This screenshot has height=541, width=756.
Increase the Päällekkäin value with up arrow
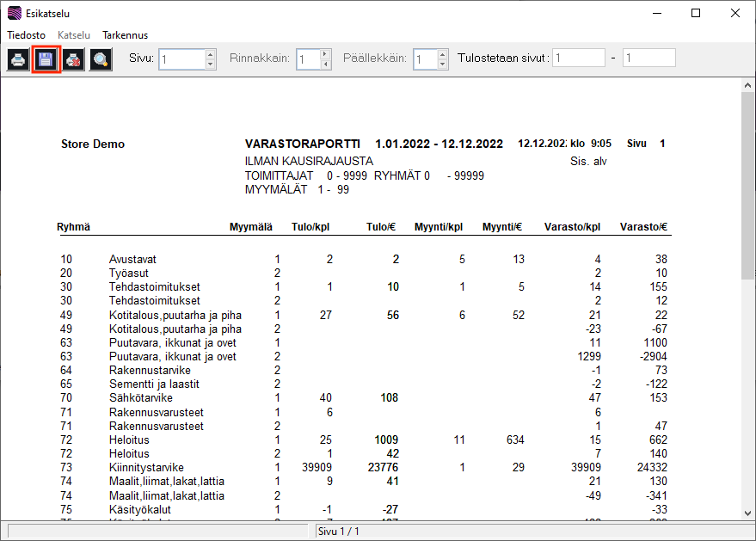tap(442, 54)
